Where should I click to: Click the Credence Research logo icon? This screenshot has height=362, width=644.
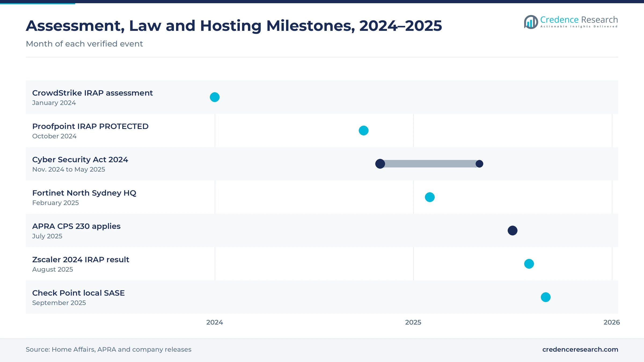[531, 22]
